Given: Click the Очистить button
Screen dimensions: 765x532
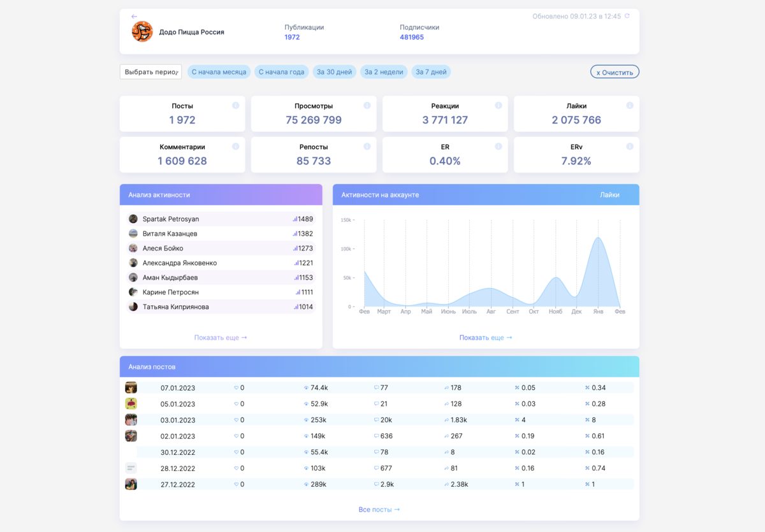Looking at the screenshot, I should coord(615,72).
